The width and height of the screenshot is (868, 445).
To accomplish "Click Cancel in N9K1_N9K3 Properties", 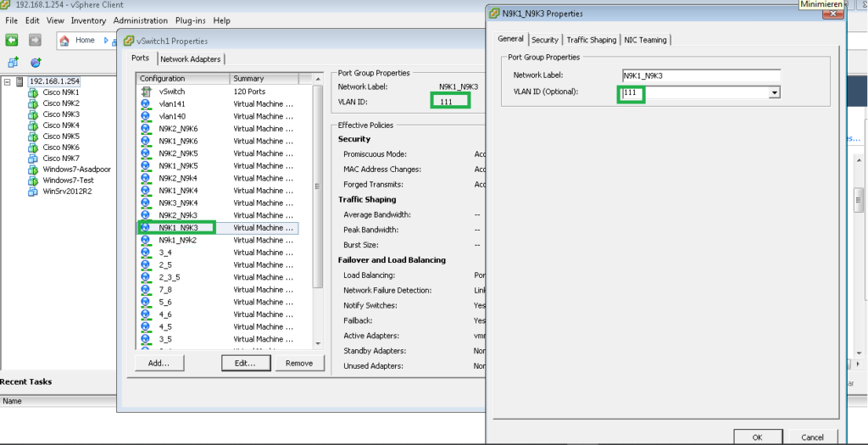I will 812,437.
